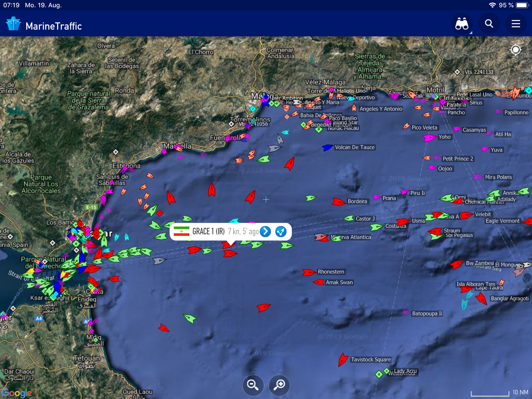Select the magenta Prana yacht icon

coord(377,197)
